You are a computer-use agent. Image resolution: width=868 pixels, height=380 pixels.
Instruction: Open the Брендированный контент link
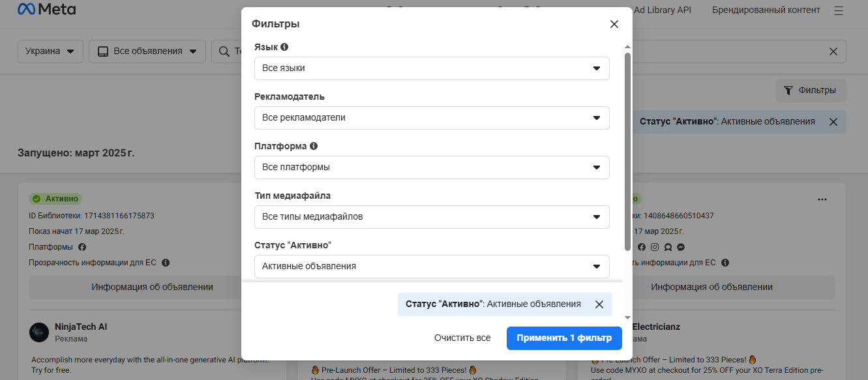click(x=766, y=10)
